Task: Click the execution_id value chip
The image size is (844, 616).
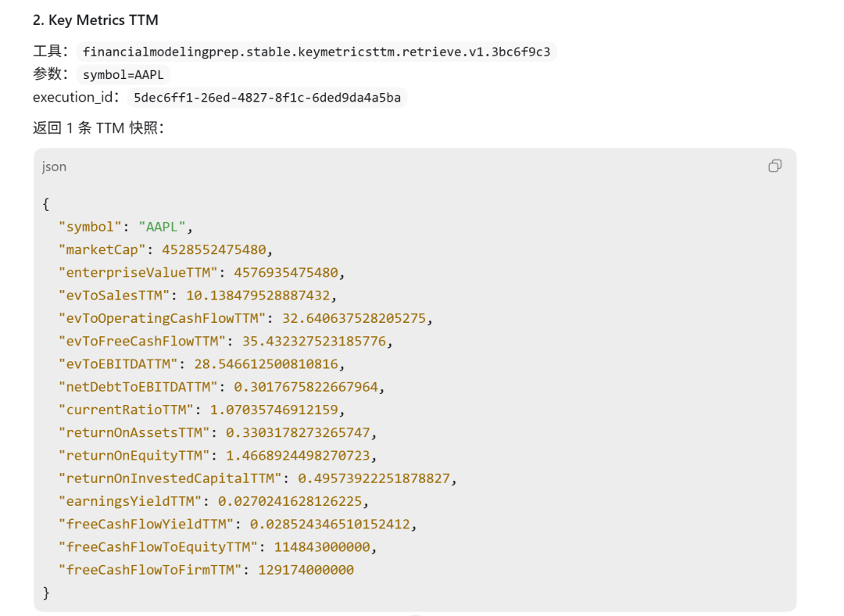Action: (267, 98)
